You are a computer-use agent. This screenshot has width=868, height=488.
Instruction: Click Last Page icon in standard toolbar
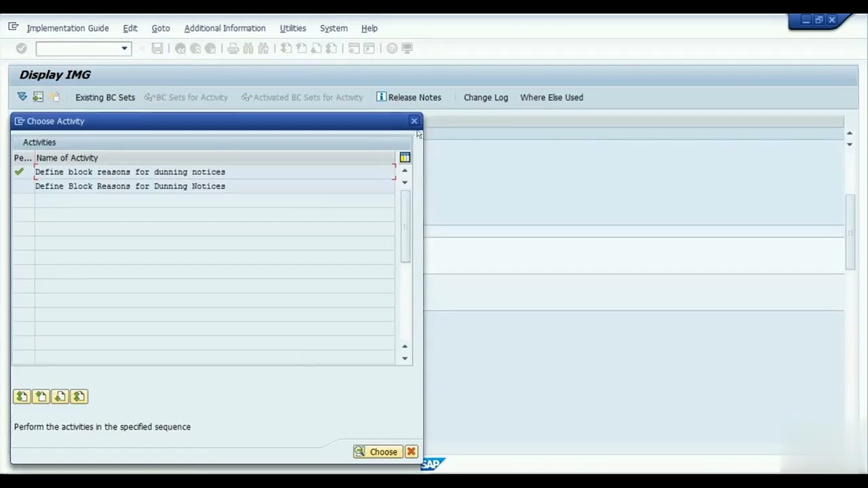coord(331,48)
